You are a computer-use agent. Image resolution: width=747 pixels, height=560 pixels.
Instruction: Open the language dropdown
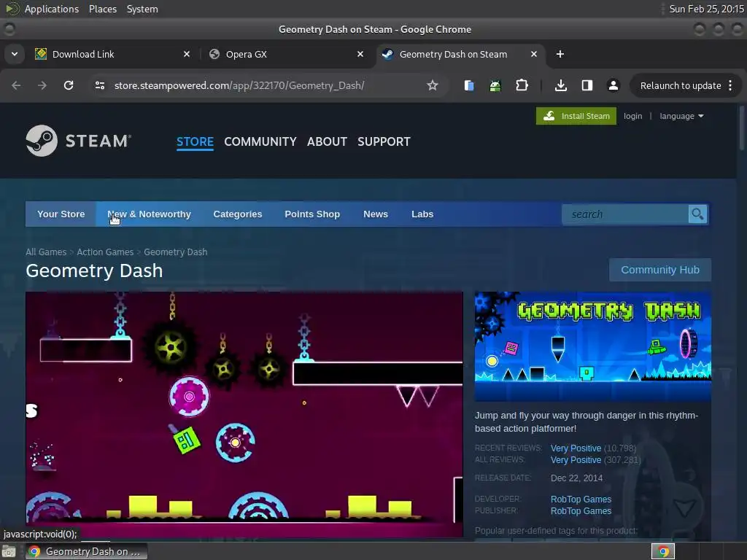point(681,116)
